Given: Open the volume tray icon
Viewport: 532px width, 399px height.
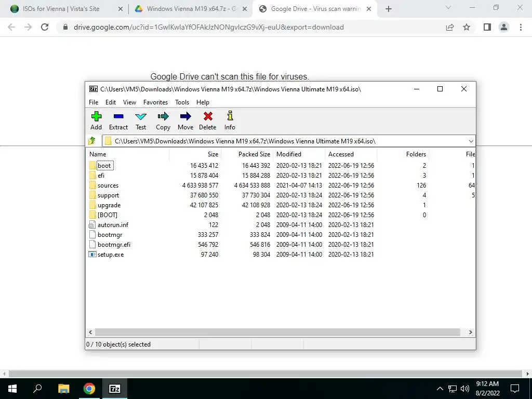Looking at the screenshot, I should tap(465, 389).
